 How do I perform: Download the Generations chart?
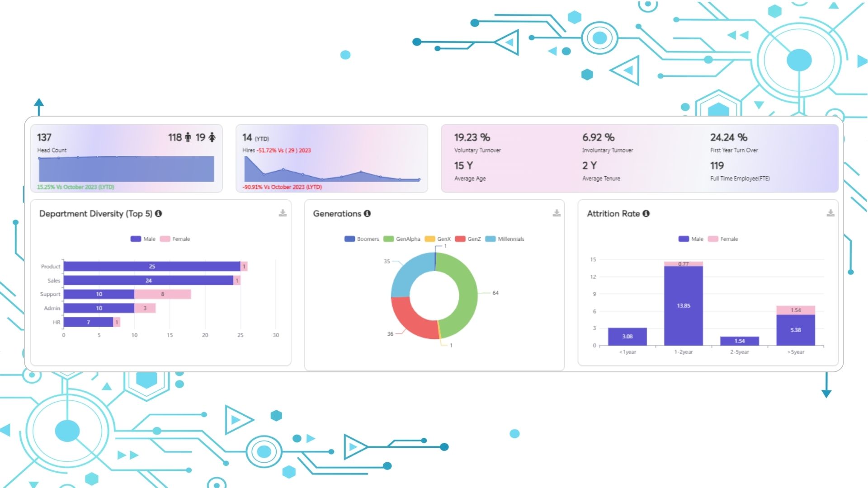(557, 213)
